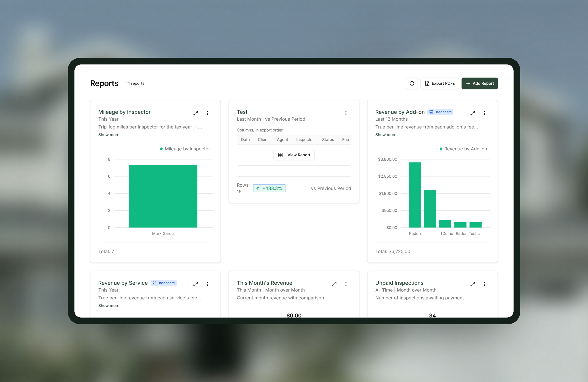Viewport: 588px width, 382px height.
Task: Click the Agent column header
Action: (x=282, y=139)
